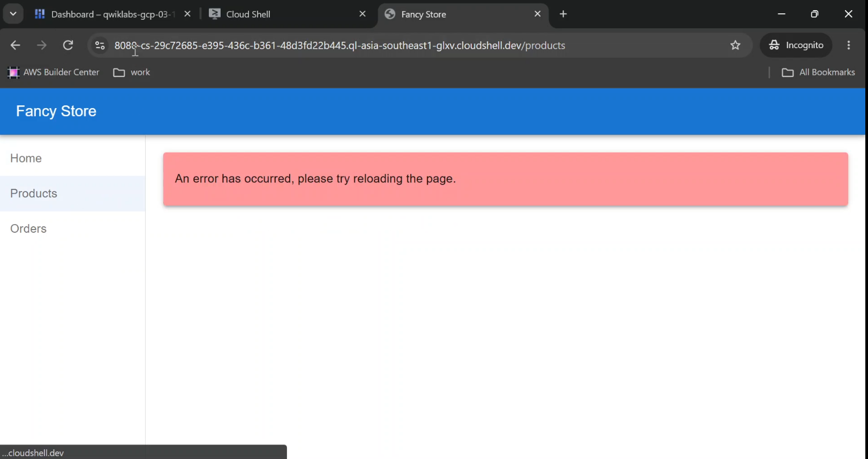Close the Fancy Store tab
The width and height of the screenshot is (868, 459).
click(538, 14)
